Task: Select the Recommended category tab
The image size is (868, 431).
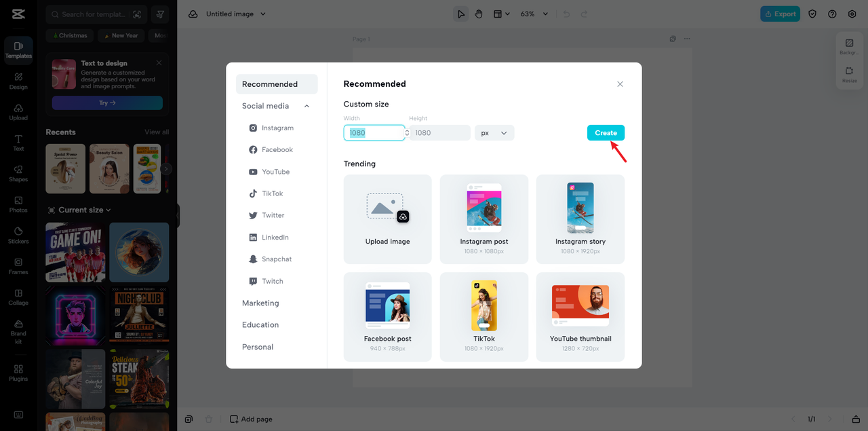Action: [x=277, y=84]
